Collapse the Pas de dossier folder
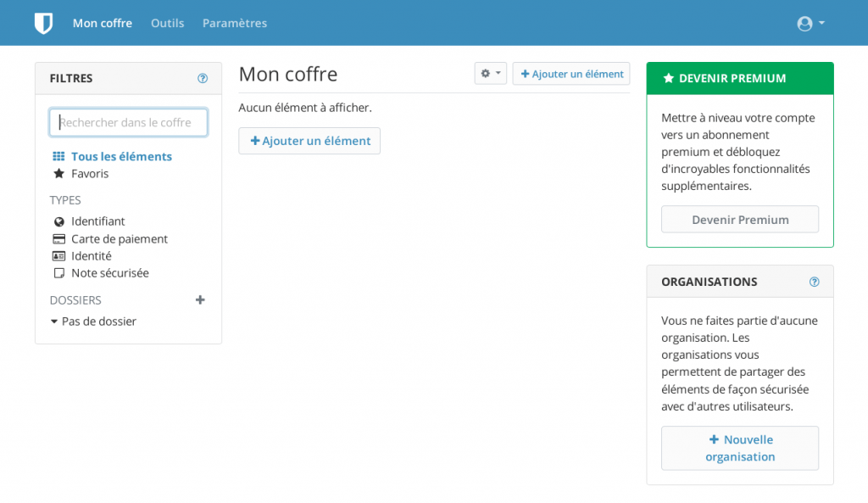This screenshot has height=503, width=868. click(53, 321)
